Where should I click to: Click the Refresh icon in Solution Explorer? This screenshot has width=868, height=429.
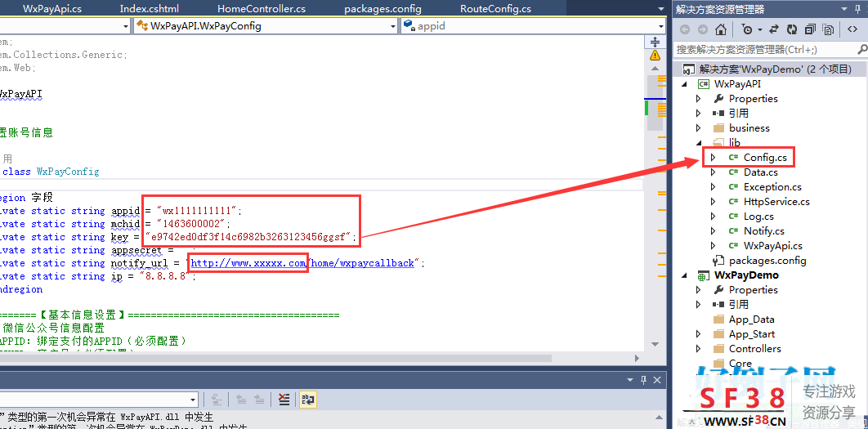point(792,29)
